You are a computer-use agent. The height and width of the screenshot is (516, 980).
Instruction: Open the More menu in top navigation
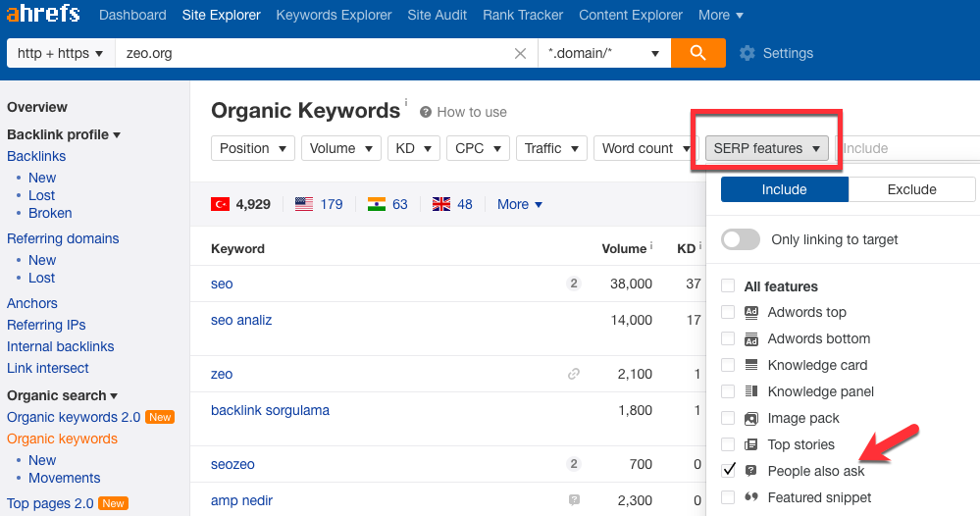pos(721,15)
